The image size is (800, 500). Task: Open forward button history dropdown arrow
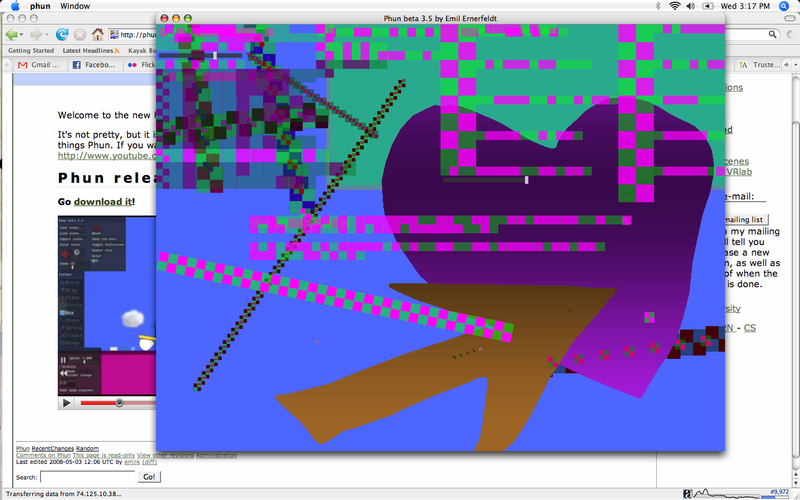pos(46,35)
